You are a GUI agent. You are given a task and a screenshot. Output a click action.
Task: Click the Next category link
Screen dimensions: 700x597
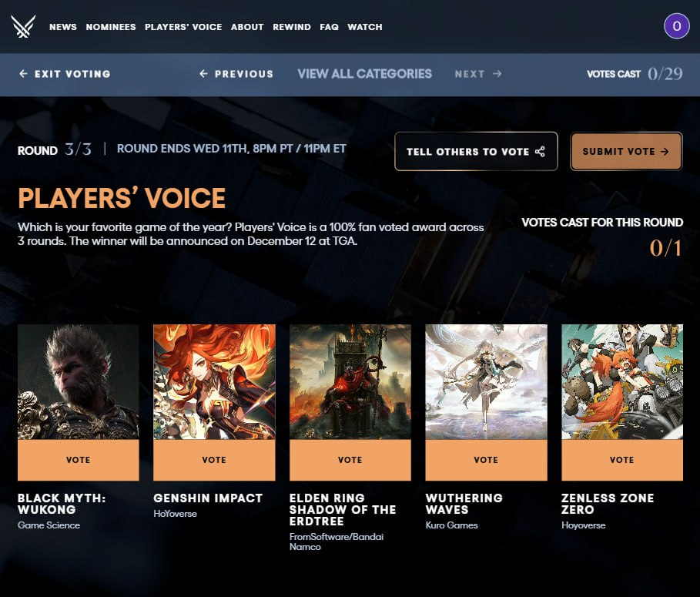(x=478, y=74)
